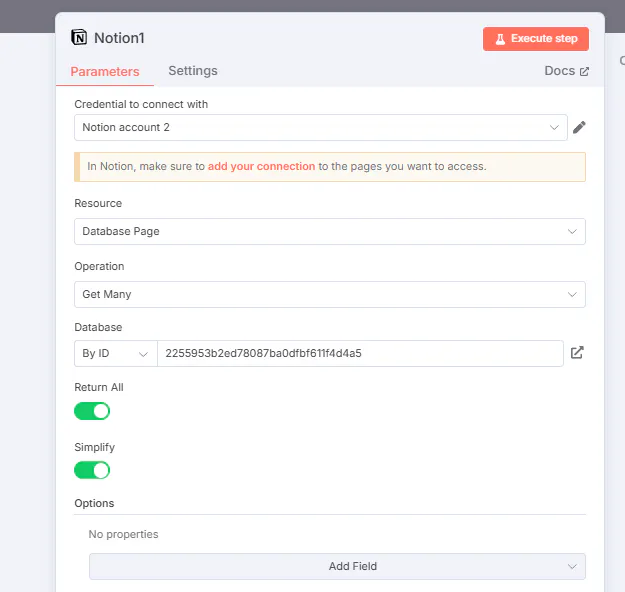Viewport: 625px width, 592px height.
Task: Toggle the Return All switch
Action: 92,410
